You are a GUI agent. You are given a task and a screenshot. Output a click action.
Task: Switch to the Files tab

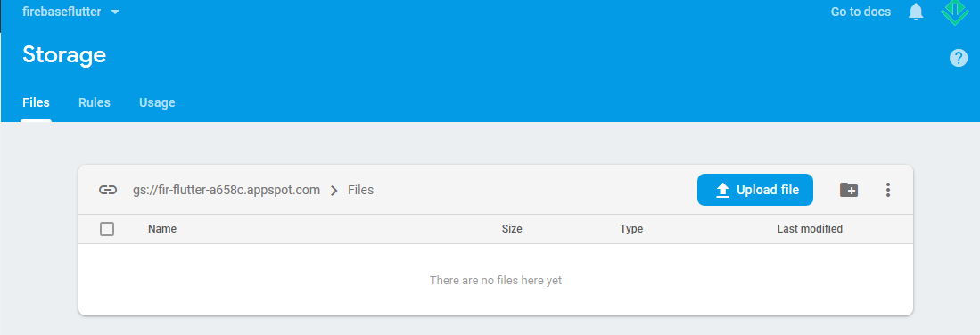pos(36,102)
